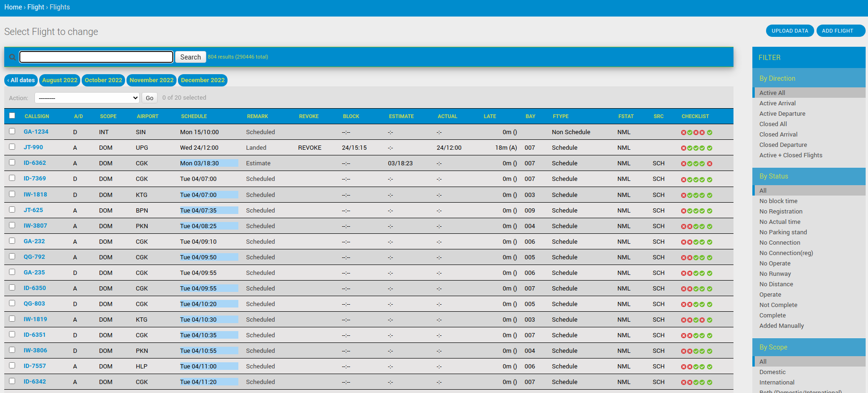868x393 pixels.
Task: Select the December 2022 date filter
Action: pyautogui.click(x=202, y=80)
